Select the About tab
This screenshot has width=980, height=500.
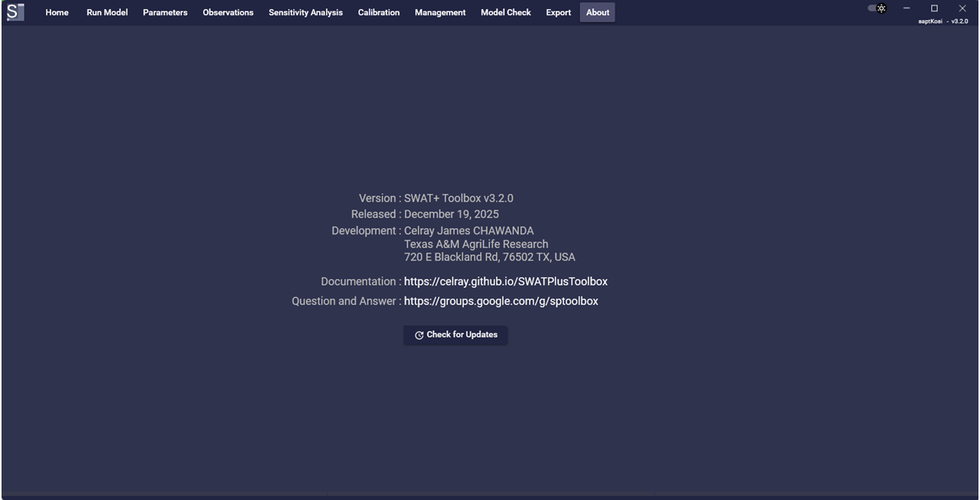point(597,12)
